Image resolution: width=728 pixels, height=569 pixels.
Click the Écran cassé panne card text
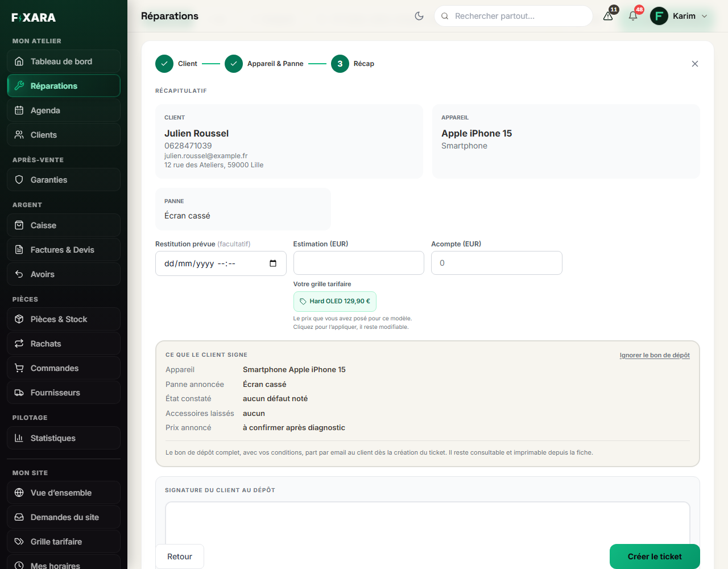point(187,216)
